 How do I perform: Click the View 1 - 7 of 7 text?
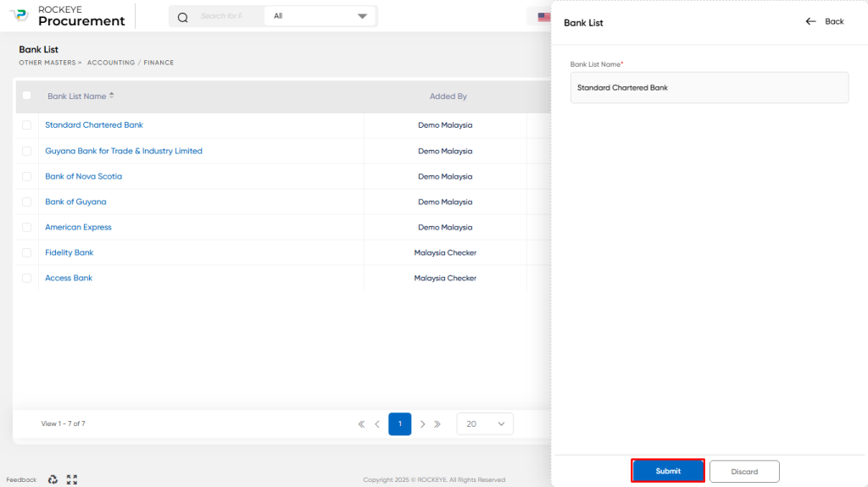(63, 424)
